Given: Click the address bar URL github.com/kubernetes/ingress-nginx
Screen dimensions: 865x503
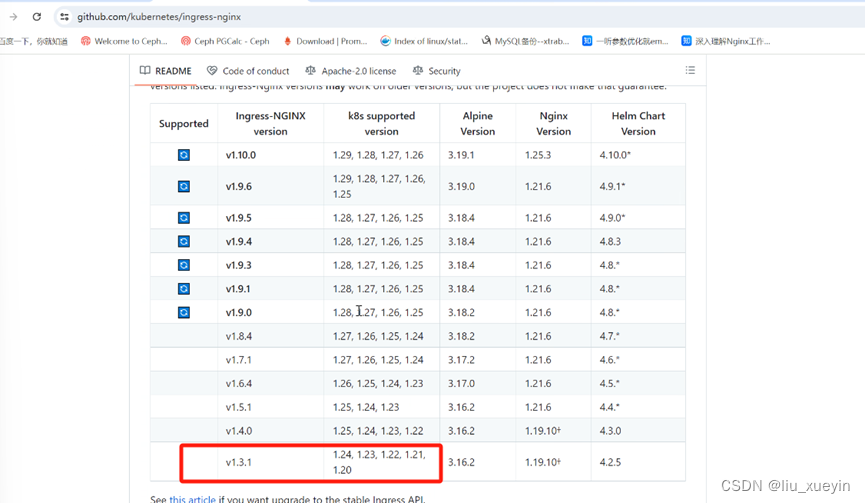Looking at the screenshot, I should (x=159, y=17).
